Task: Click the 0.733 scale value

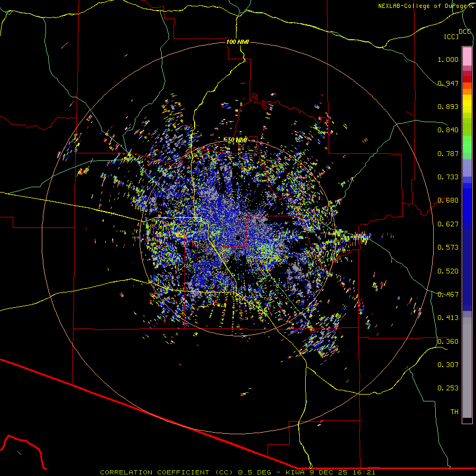Action: tap(448, 177)
